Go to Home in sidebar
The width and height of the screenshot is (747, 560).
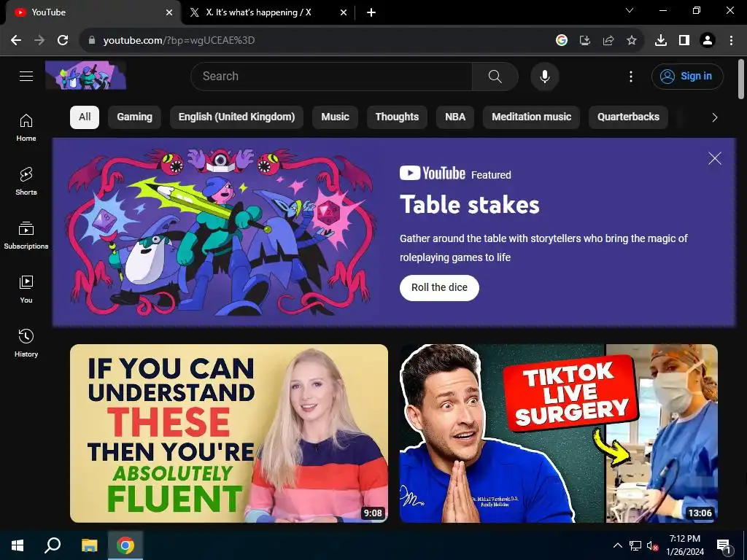tap(26, 128)
